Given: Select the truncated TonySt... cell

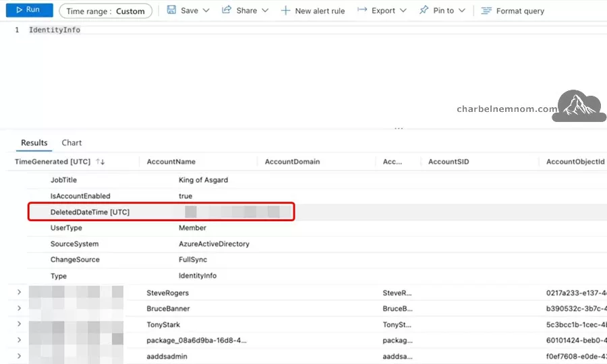Looking at the screenshot, I should (397, 324).
